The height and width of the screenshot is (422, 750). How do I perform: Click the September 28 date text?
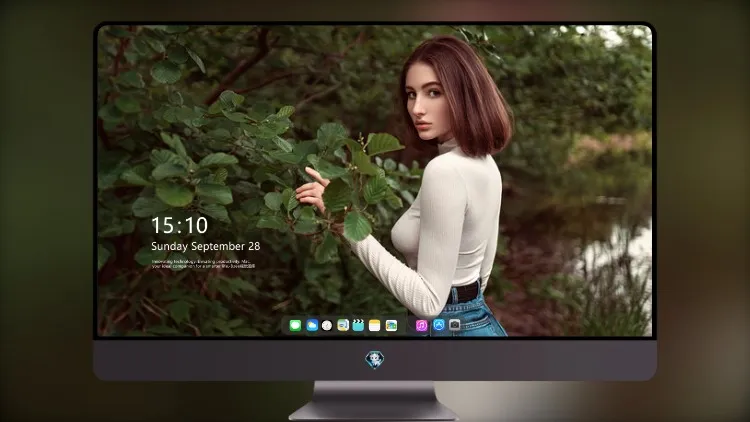(226, 246)
